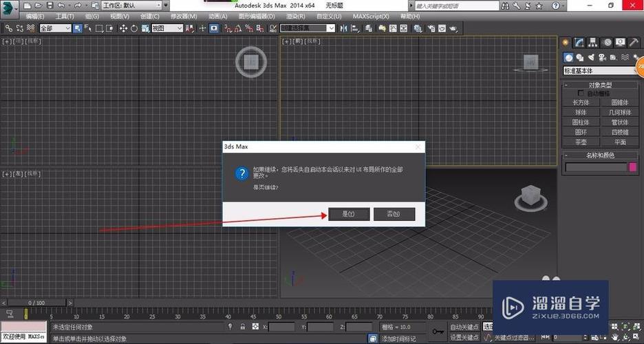Click the Open File folder icon

[x=39, y=6]
